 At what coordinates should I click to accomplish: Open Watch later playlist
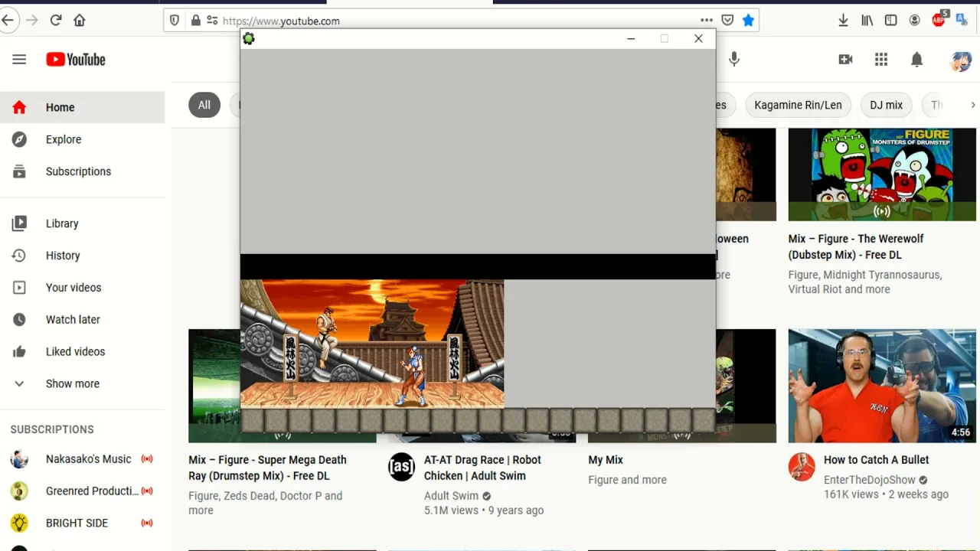click(x=82, y=320)
